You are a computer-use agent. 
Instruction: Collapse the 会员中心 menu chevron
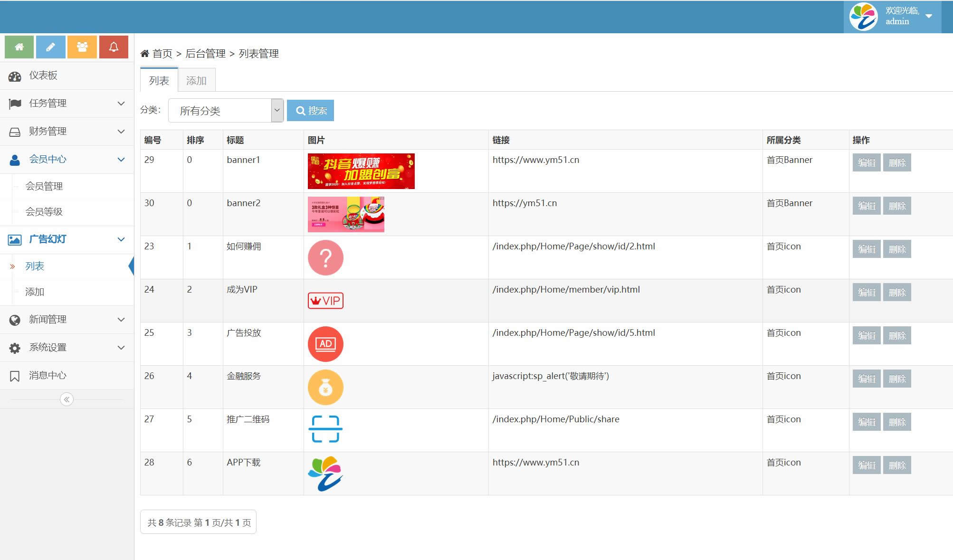121,160
